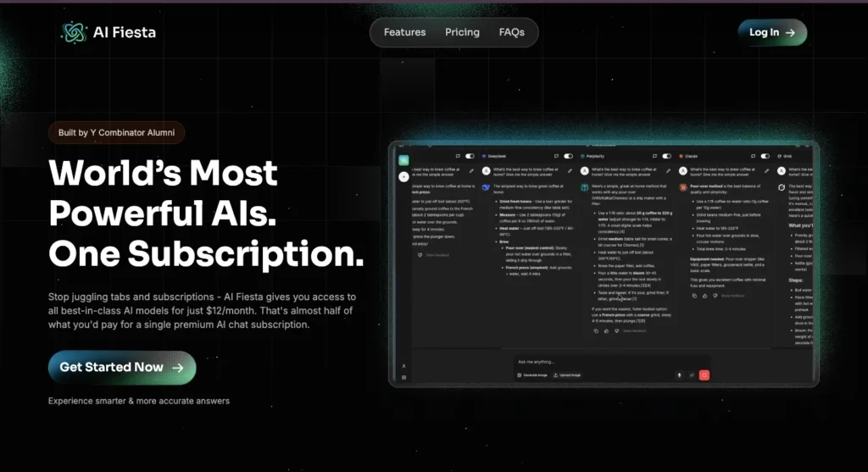Click the Get Started Now button

pos(122,368)
